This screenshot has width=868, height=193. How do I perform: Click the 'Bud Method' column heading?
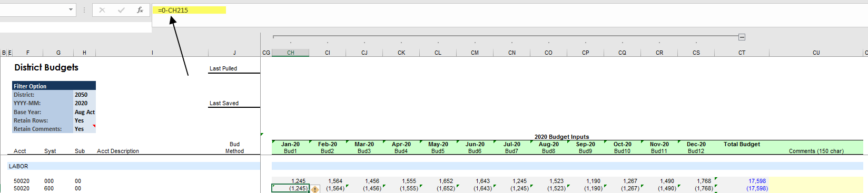pyautogui.click(x=234, y=147)
